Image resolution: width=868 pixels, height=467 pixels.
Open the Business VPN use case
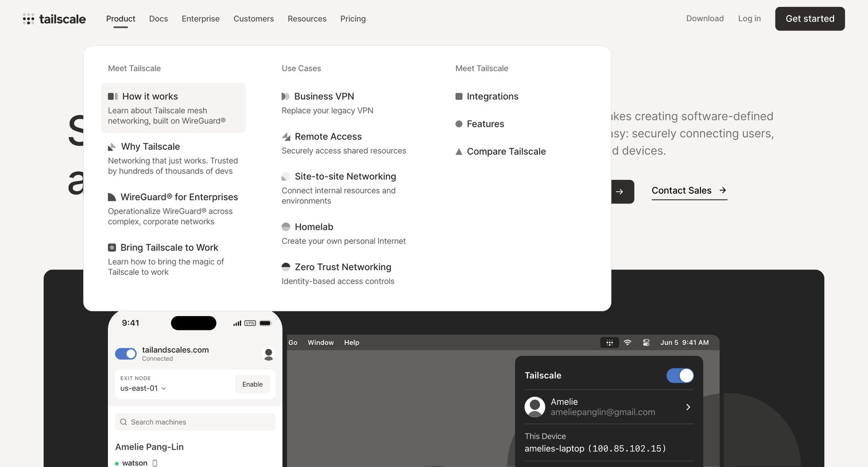(327, 103)
